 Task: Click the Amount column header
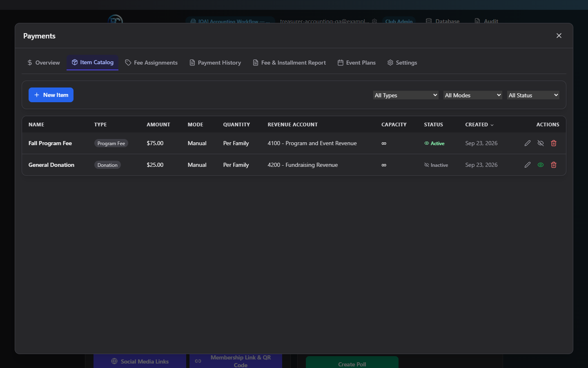click(x=158, y=125)
